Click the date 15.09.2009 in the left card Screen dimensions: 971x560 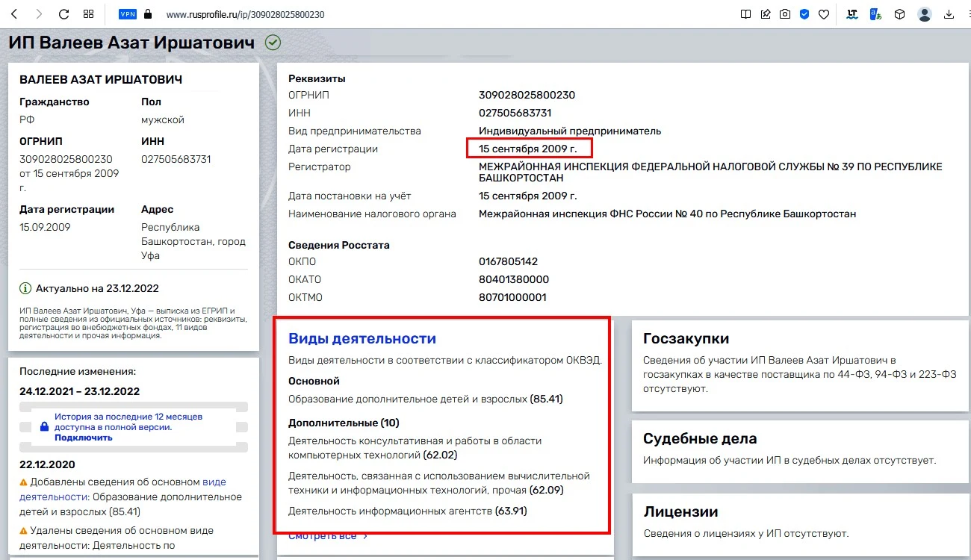[x=45, y=227]
